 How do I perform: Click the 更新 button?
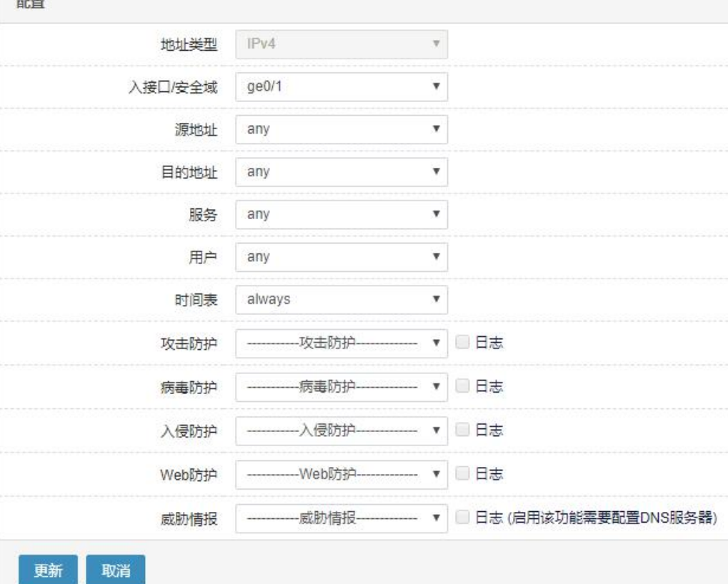tap(49, 570)
